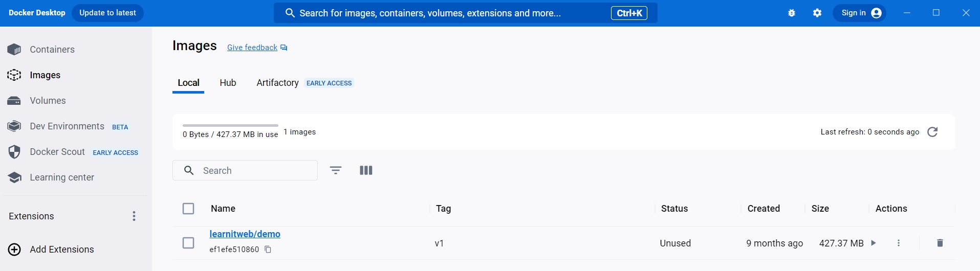
Task: Open Docker Scout from the sidebar
Action: (x=57, y=152)
